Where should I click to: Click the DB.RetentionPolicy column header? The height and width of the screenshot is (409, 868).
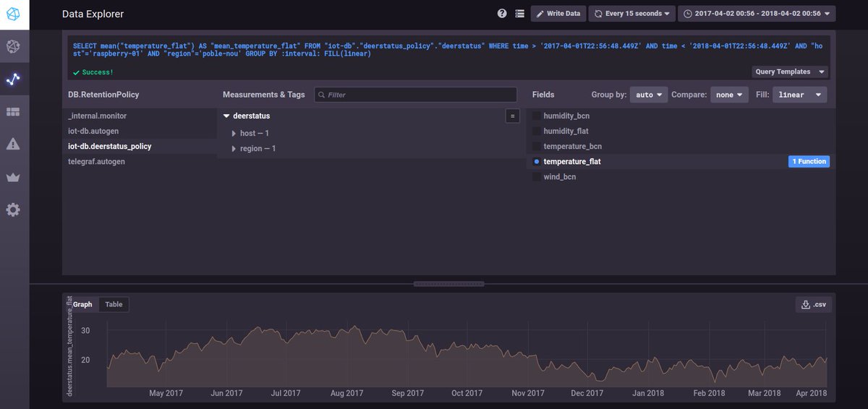[103, 95]
